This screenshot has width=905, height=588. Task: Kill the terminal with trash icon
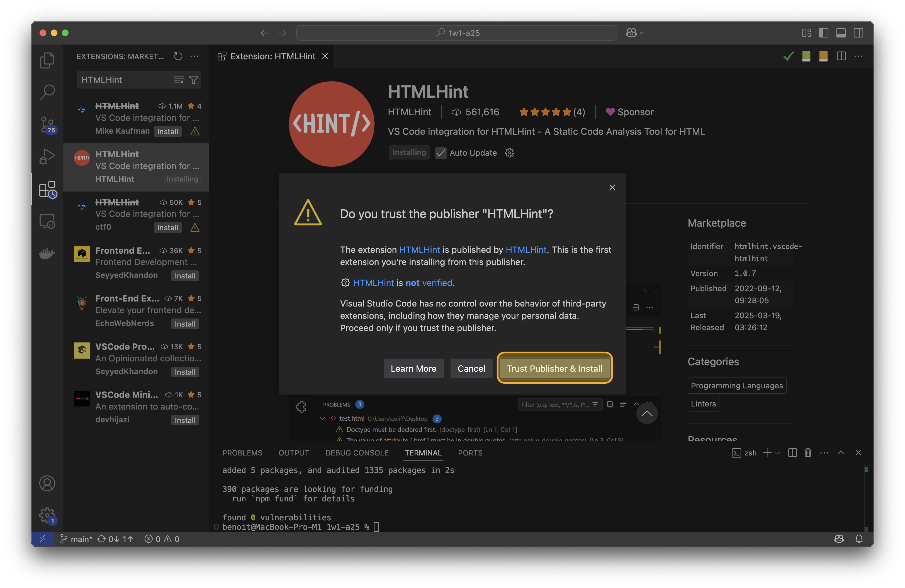click(808, 453)
